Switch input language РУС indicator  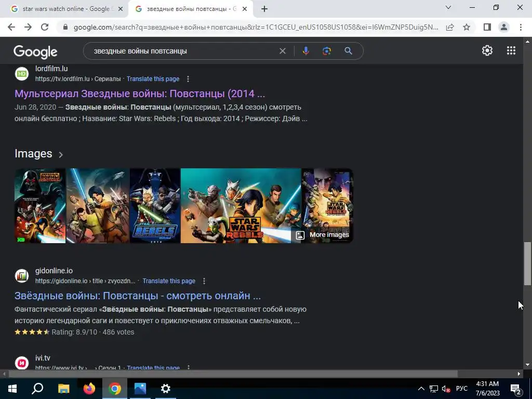(462, 389)
